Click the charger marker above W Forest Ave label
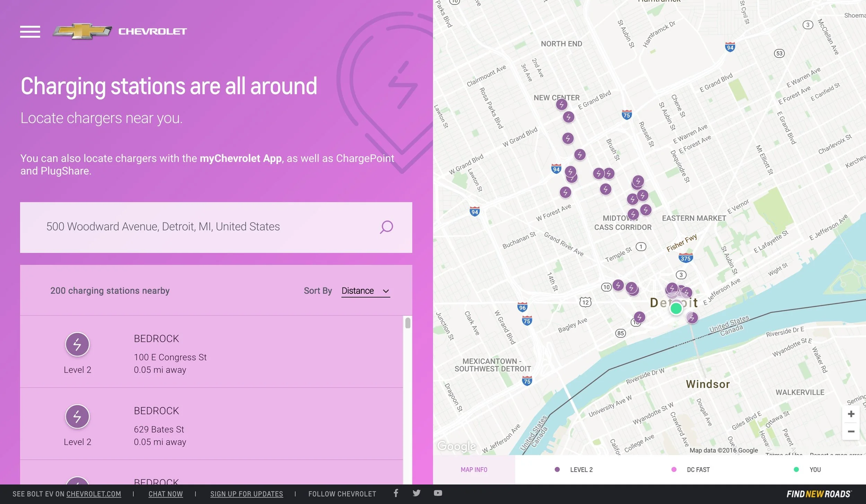866x504 pixels. click(x=565, y=192)
